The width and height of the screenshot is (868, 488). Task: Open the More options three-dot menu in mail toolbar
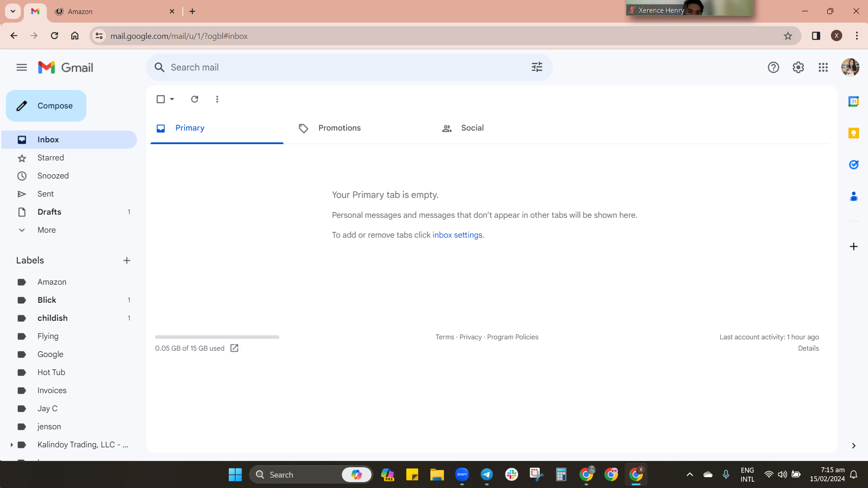tap(217, 99)
